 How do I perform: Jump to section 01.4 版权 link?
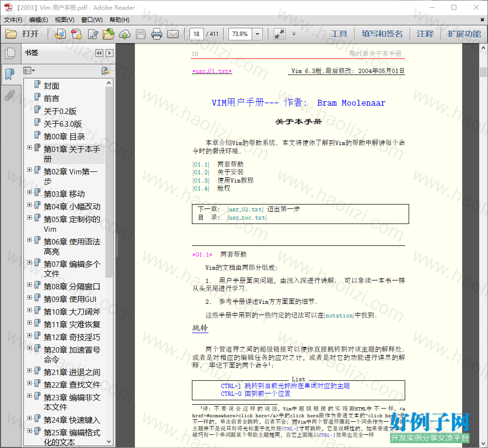tap(201, 188)
